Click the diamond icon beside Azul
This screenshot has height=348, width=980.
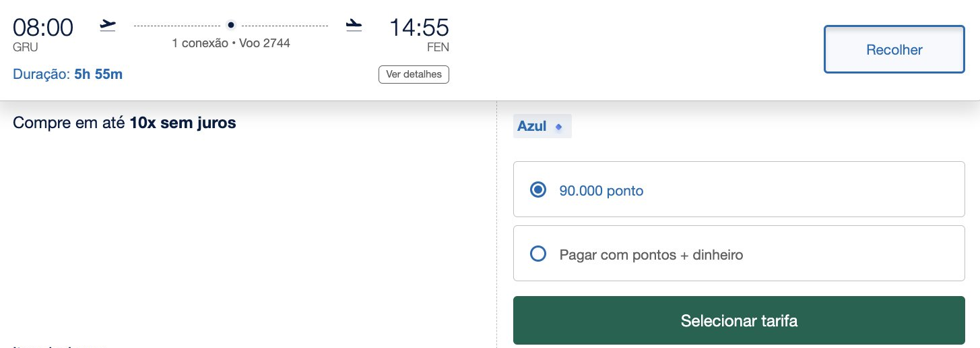pyautogui.click(x=558, y=127)
